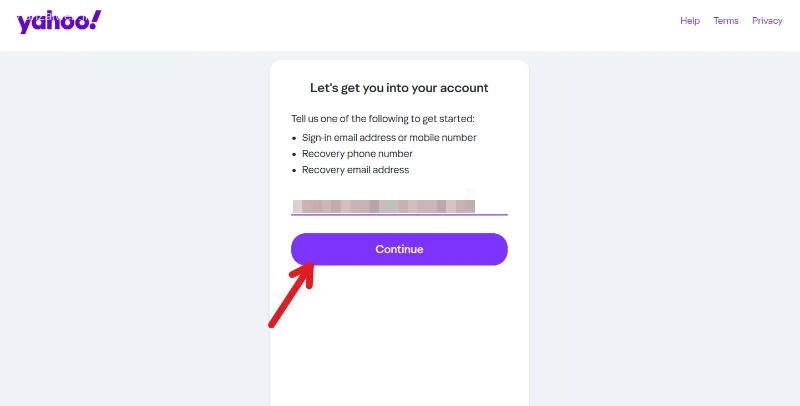Screen dimensions: 800x406
Task: Click the blurred text inside the input field
Action: point(384,206)
